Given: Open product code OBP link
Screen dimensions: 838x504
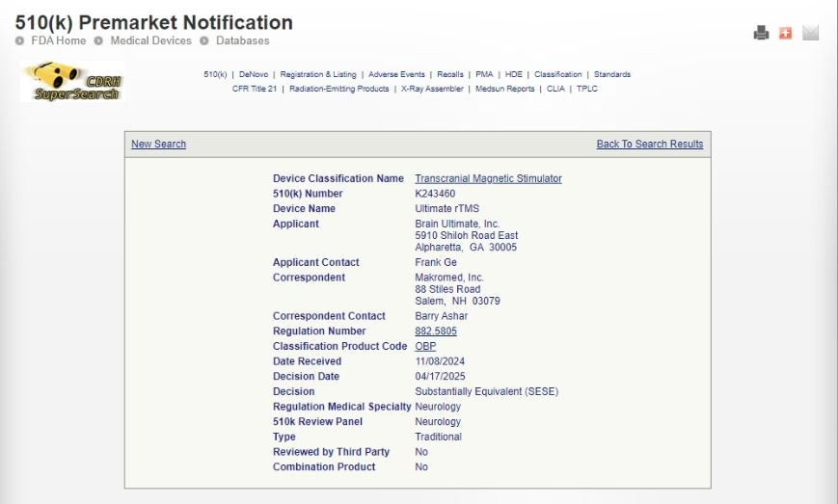Looking at the screenshot, I should (x=425, y=346).
